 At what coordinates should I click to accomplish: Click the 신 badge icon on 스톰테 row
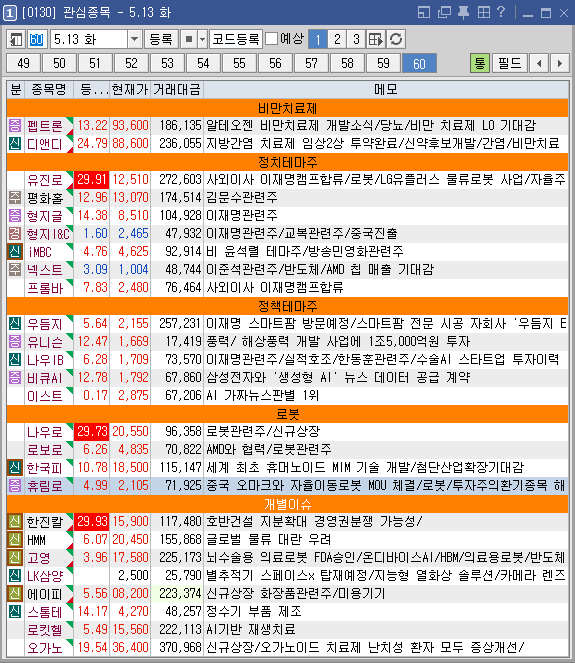[x=15, y=611]
